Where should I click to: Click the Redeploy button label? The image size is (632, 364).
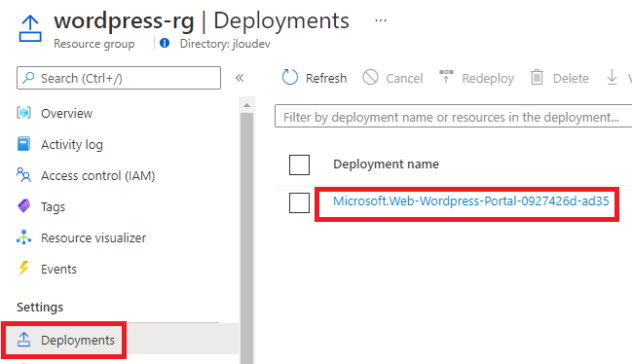488,79
